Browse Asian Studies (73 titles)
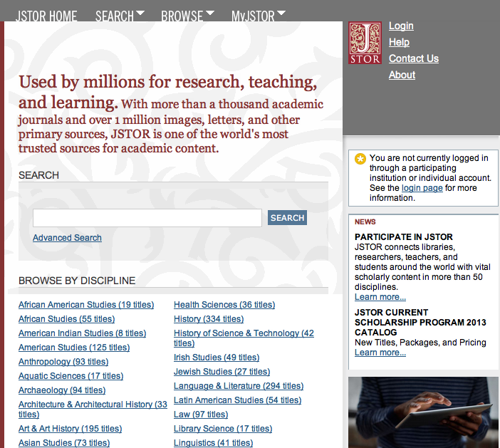The height and width of the screenshot is (448, 500). click(64, 442)
